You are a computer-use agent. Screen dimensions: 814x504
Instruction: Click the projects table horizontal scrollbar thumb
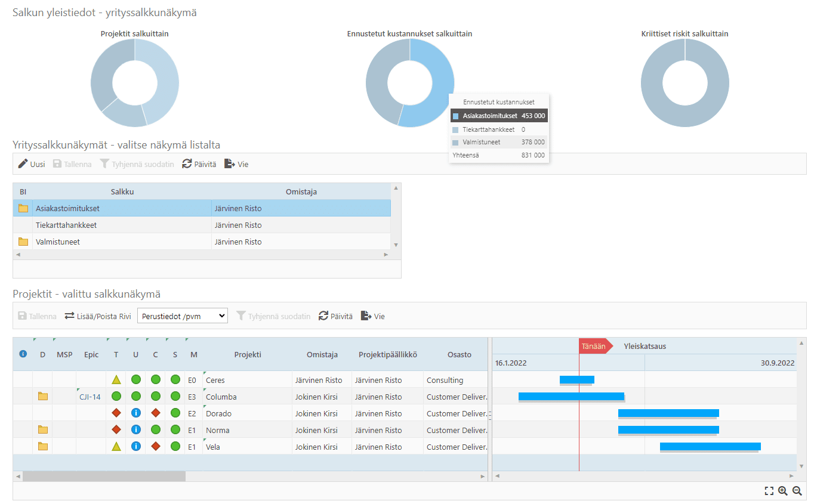(104, 477)
